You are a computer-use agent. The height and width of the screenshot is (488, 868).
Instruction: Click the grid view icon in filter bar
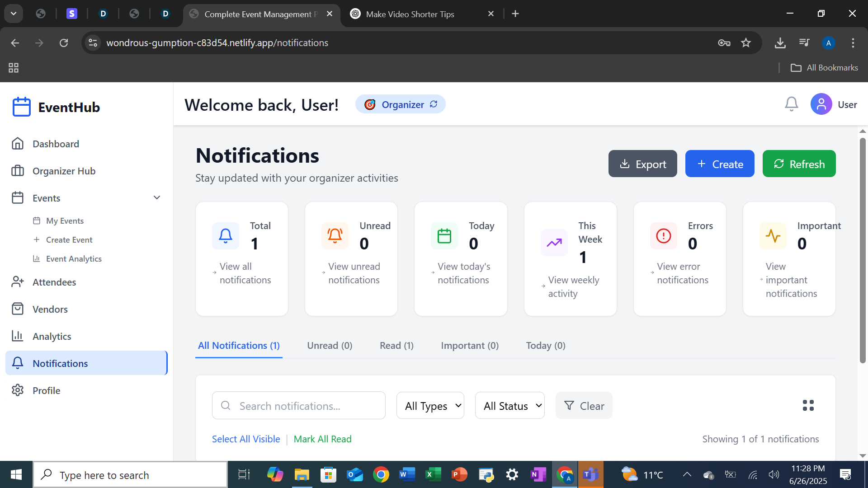pyautogui.click(x=808, y=405)
